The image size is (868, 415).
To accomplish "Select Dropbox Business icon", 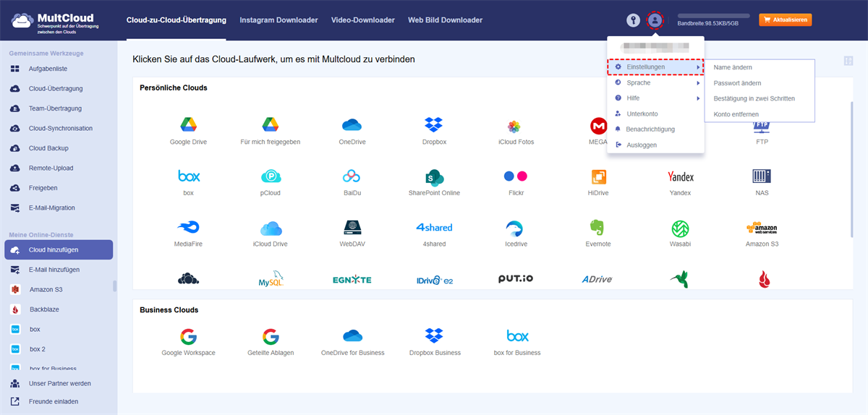I will click(x=434, y=336).
